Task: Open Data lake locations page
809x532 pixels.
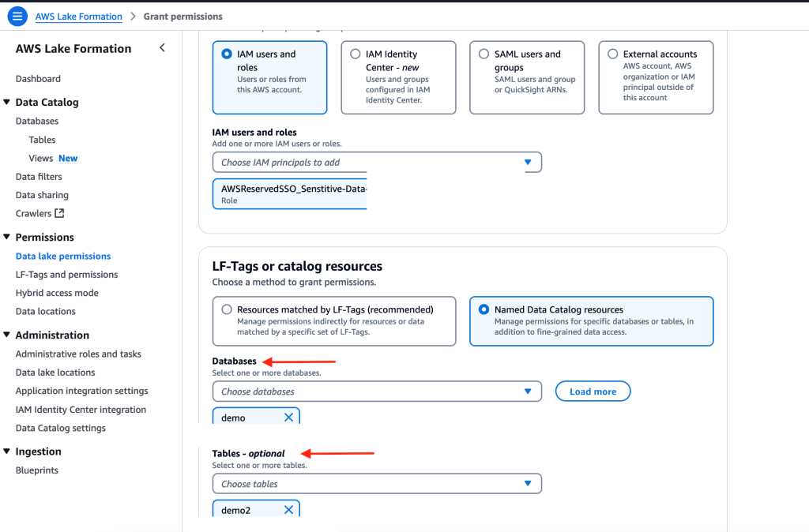Action: (55, 373)
